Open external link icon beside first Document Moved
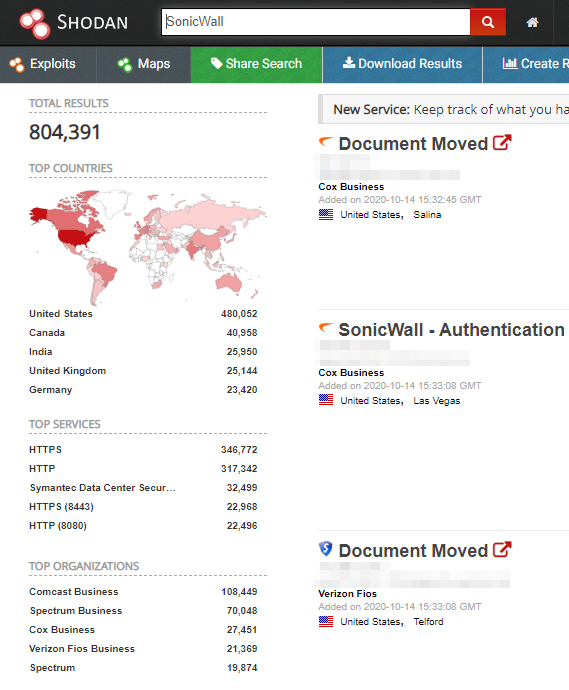Screen dimensions: 569x690 click(502, 143)
